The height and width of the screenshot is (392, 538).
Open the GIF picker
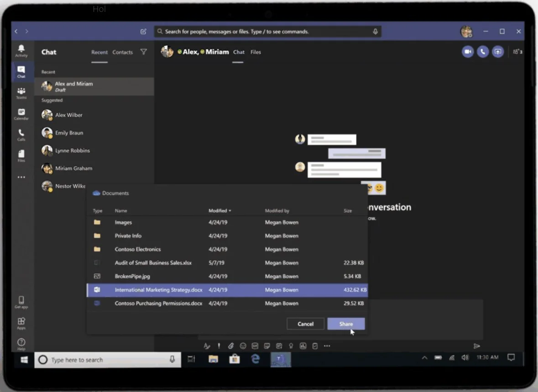click(255, 346)
